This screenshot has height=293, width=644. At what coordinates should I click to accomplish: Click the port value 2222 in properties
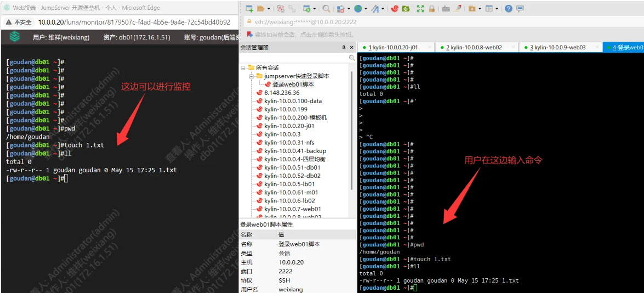click(286, 271)
